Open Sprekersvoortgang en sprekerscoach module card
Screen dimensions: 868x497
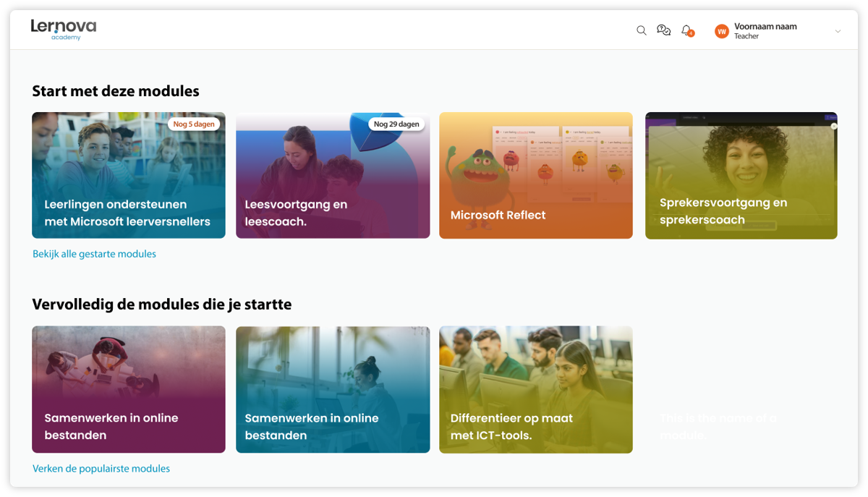coord(741,175)
